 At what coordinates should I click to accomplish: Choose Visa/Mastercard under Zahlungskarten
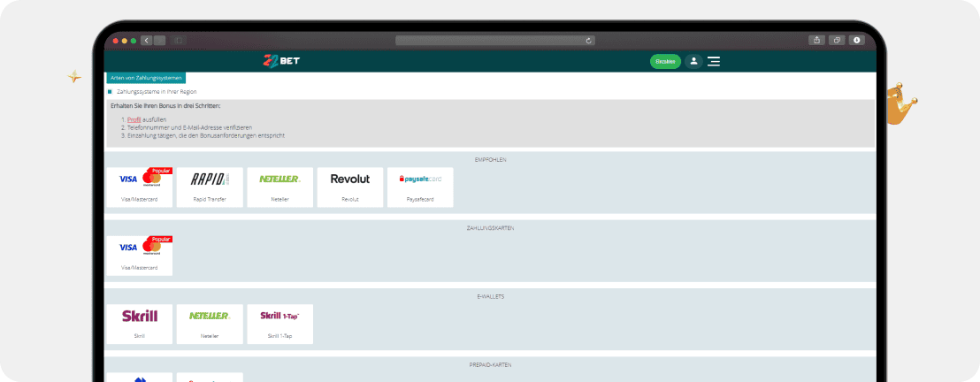tap(140, 256)
